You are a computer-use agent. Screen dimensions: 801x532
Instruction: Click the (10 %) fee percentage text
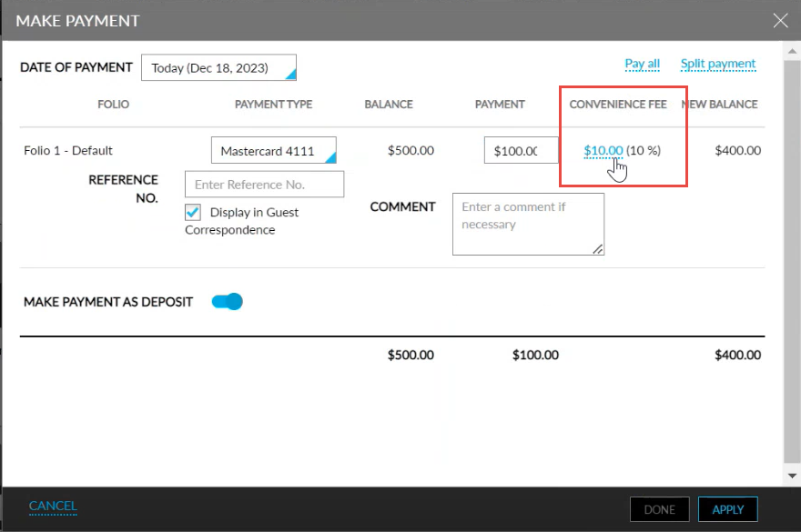644,151
